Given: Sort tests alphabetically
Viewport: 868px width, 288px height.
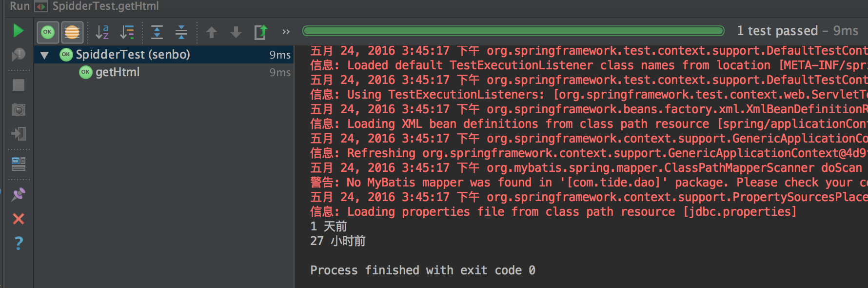Looking at the screenshot, I should click(x=102, y=32).
